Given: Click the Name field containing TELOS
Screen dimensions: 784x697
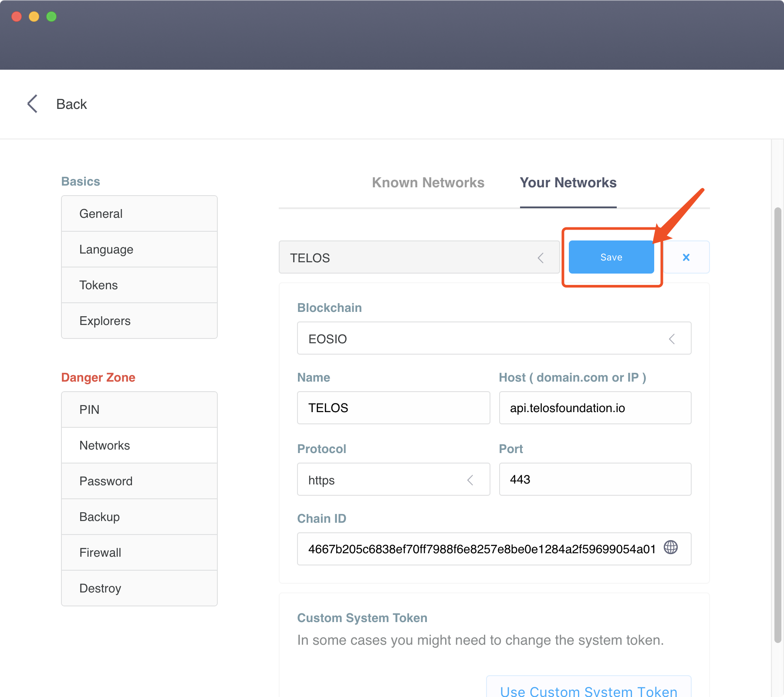Looking at the screenshot, I should pos(393,408).
